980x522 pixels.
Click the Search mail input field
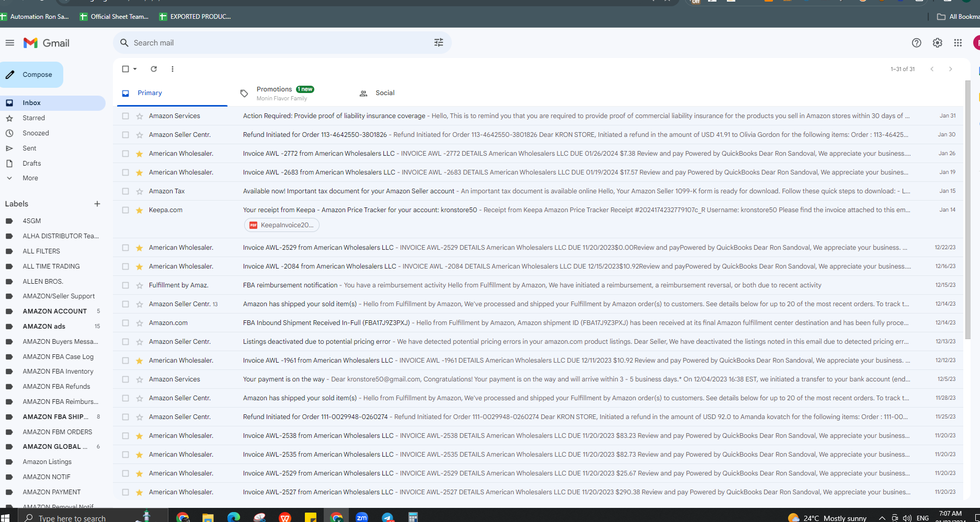point(282,43)
